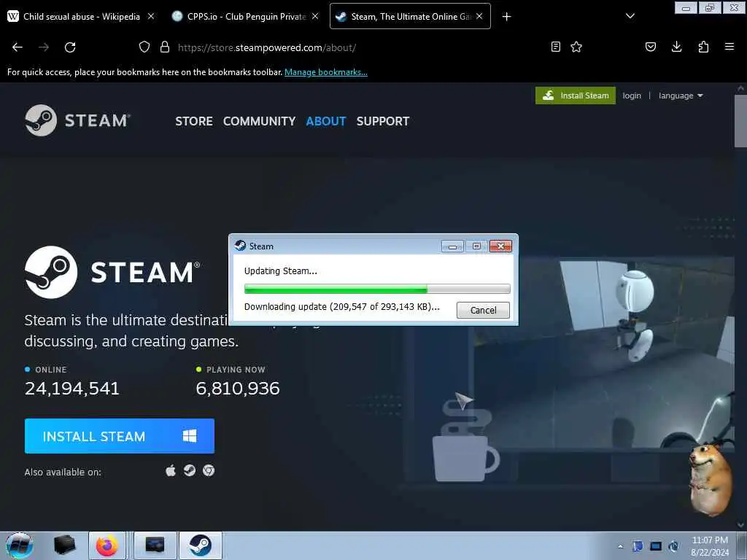
Task: Switch to Firefox in the taskbar
Action: click(107, 545)
